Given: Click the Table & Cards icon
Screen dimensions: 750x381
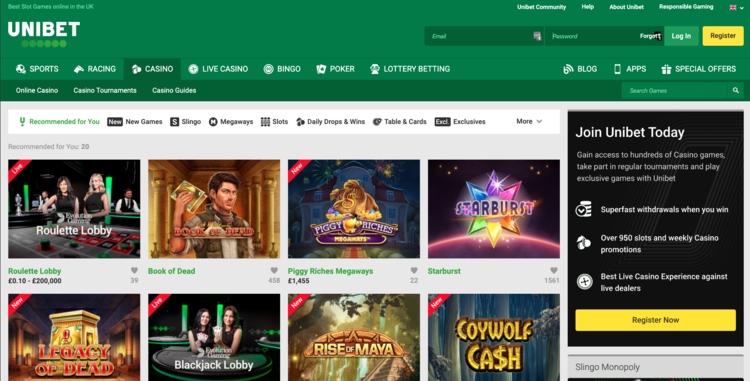Looking at the screenshot, I should [377, 122].
